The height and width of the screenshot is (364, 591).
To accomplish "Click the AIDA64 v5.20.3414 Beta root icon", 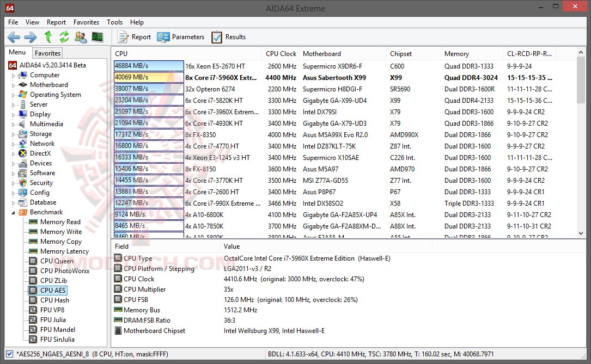I will (x=13, y=65).
